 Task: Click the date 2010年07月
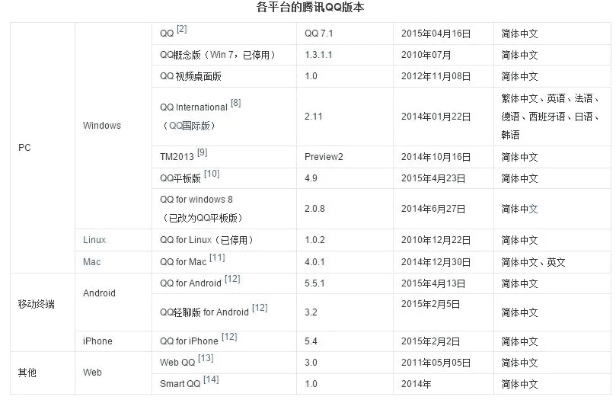click(x=426, y=55)
